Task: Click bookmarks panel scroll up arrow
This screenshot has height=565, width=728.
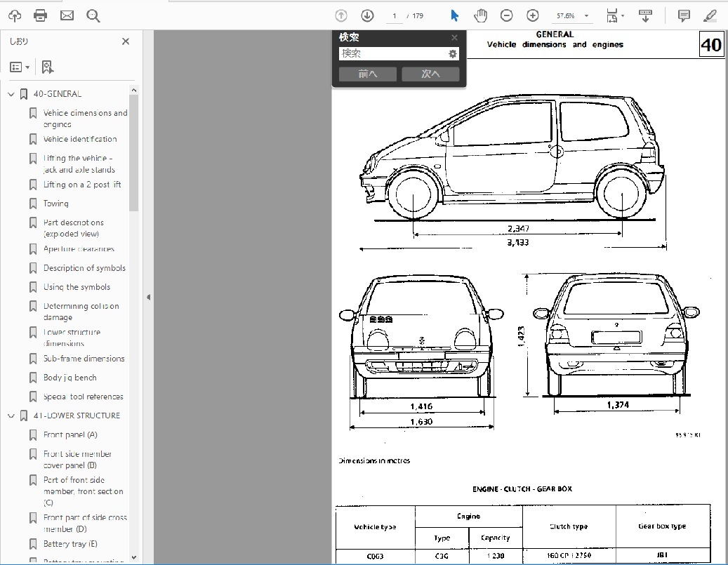Action: (133, 90)
